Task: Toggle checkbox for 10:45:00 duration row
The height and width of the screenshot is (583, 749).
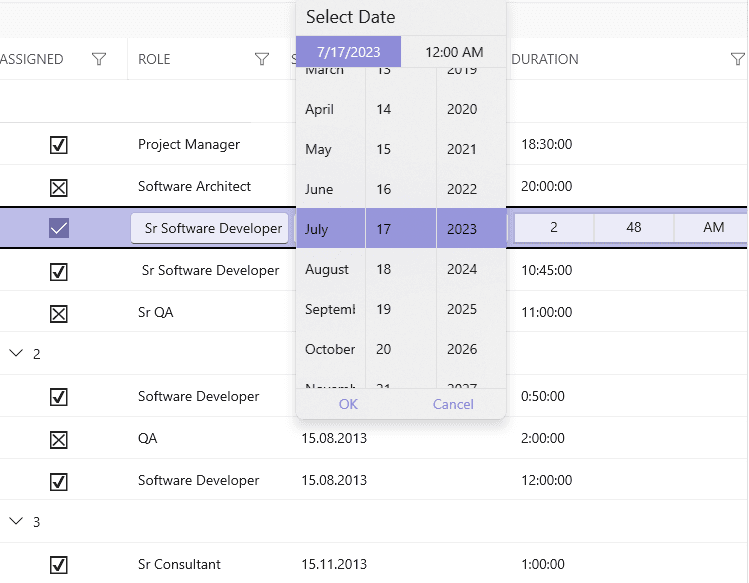Action: (59, 271)
